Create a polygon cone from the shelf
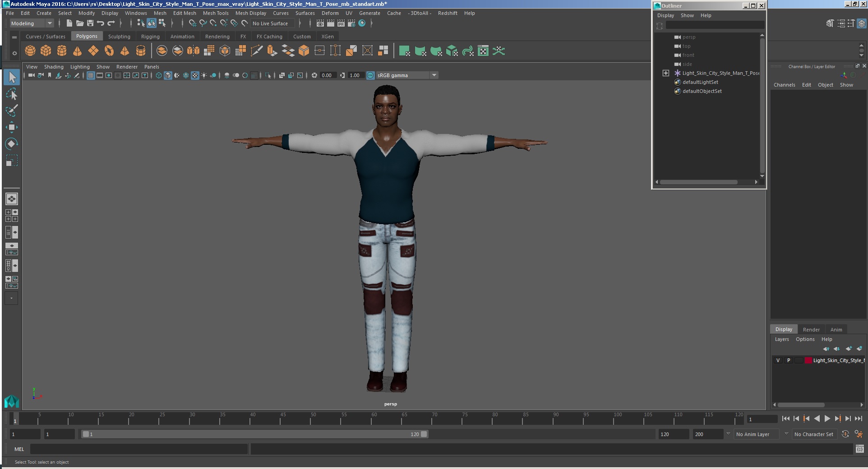Viewport: 868px width, 469px height. pos(78,51)
